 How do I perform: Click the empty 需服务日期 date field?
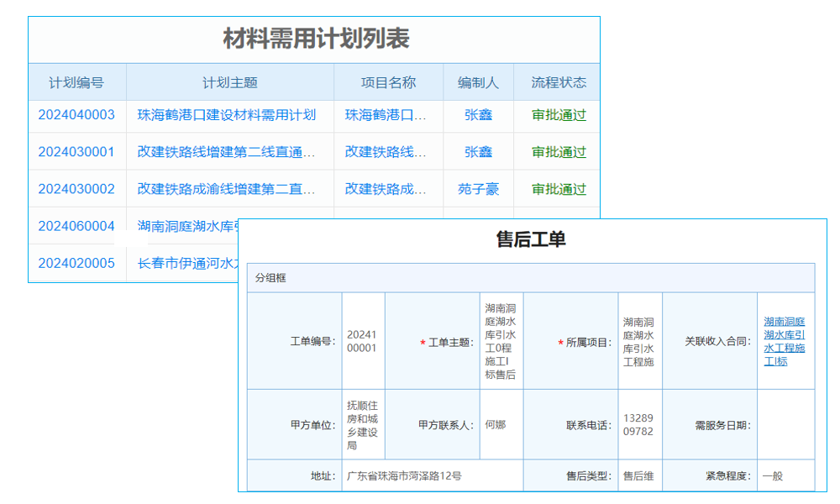coord(785,424)
